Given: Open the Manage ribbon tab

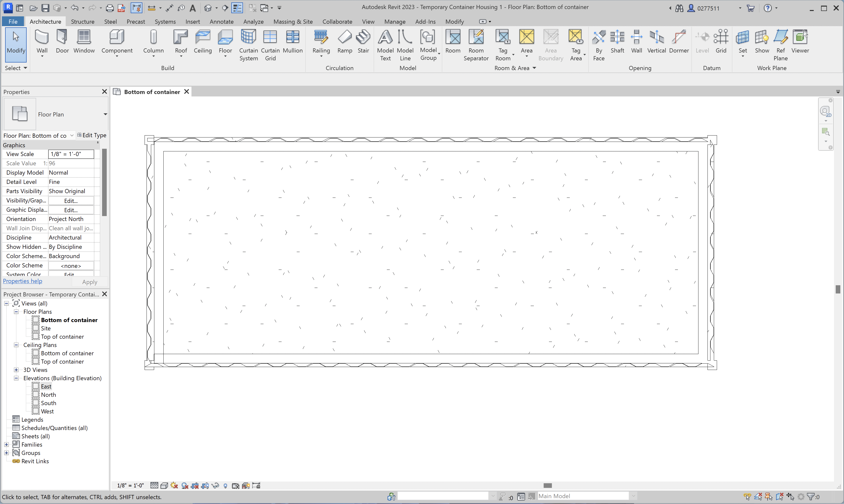Looking at the screenshot, I should (395, 21).
